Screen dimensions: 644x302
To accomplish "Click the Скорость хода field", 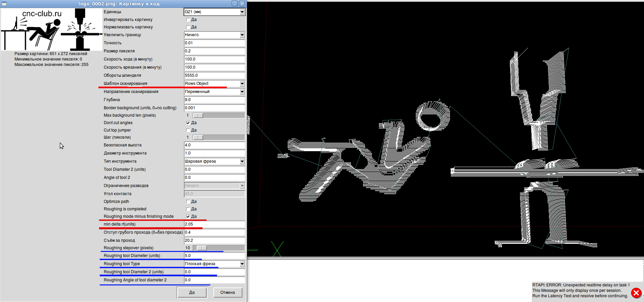I will coord(214,59).
